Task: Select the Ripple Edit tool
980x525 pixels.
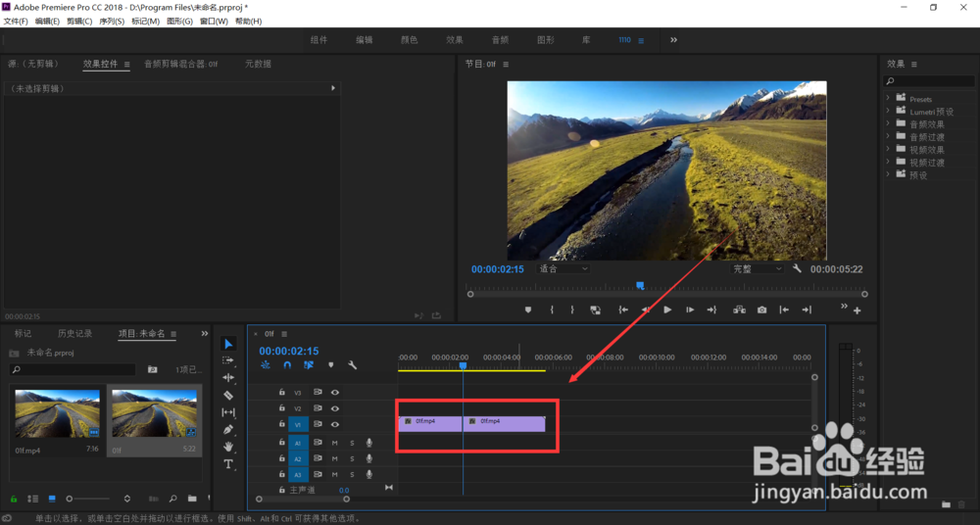Action: coord(228,377)
